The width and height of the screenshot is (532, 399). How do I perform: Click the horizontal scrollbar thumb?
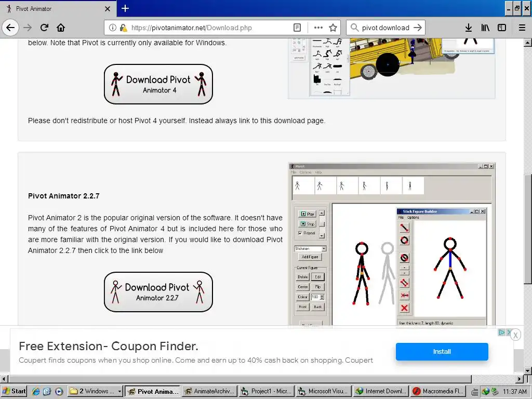(240, 379)
